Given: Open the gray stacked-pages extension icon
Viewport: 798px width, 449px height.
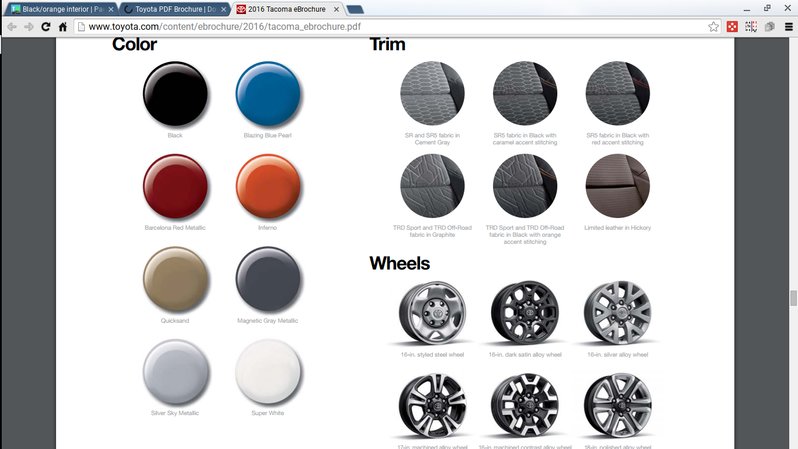Looking at the screenshot, I should (x=770, y=26).
